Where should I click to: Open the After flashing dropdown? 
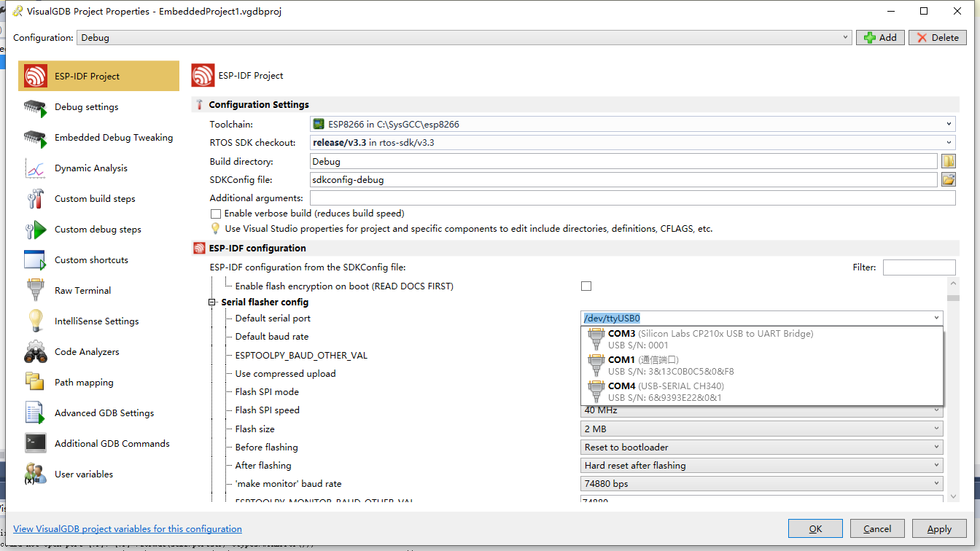(x=762, y=466)
